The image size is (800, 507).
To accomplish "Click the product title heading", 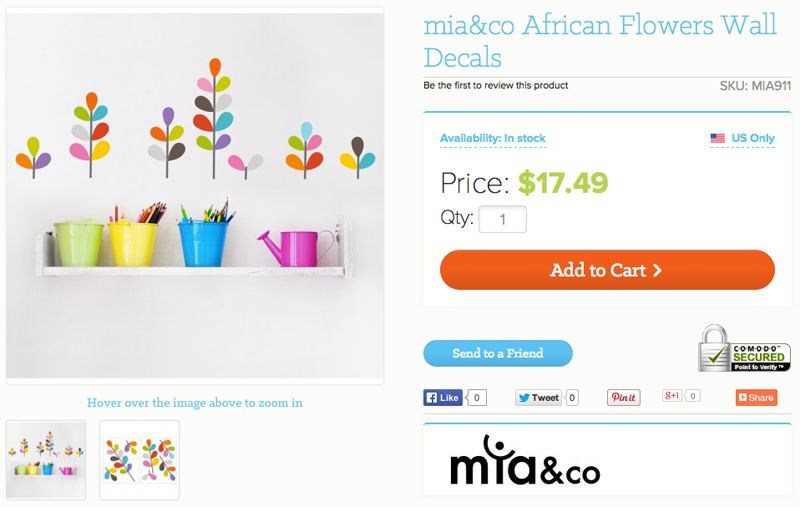I will tap(600, 41).
